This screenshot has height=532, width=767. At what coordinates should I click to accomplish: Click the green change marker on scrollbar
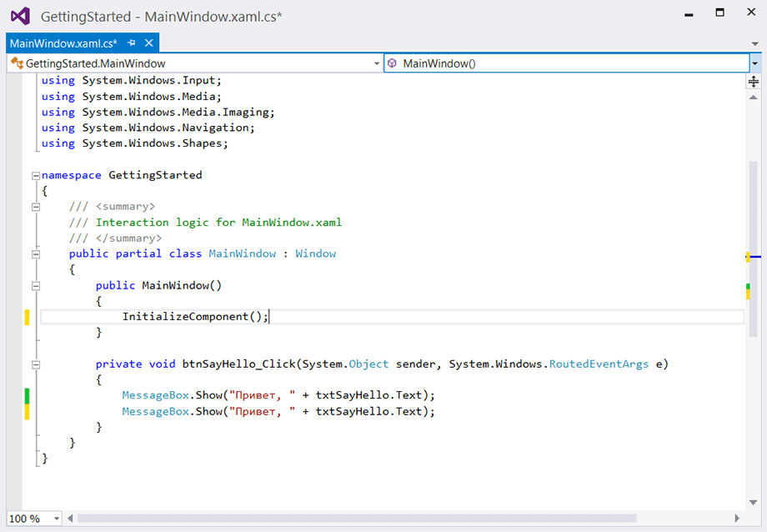748,286
